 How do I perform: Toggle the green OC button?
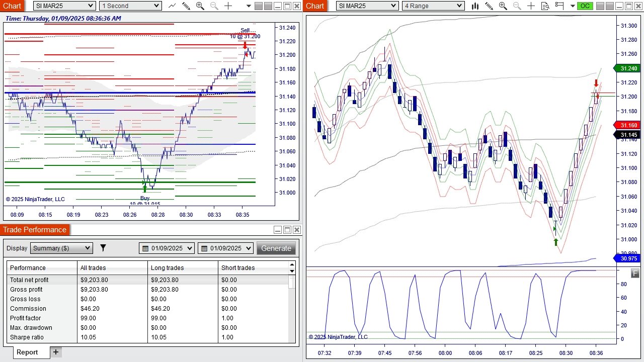tap(585, 6)
